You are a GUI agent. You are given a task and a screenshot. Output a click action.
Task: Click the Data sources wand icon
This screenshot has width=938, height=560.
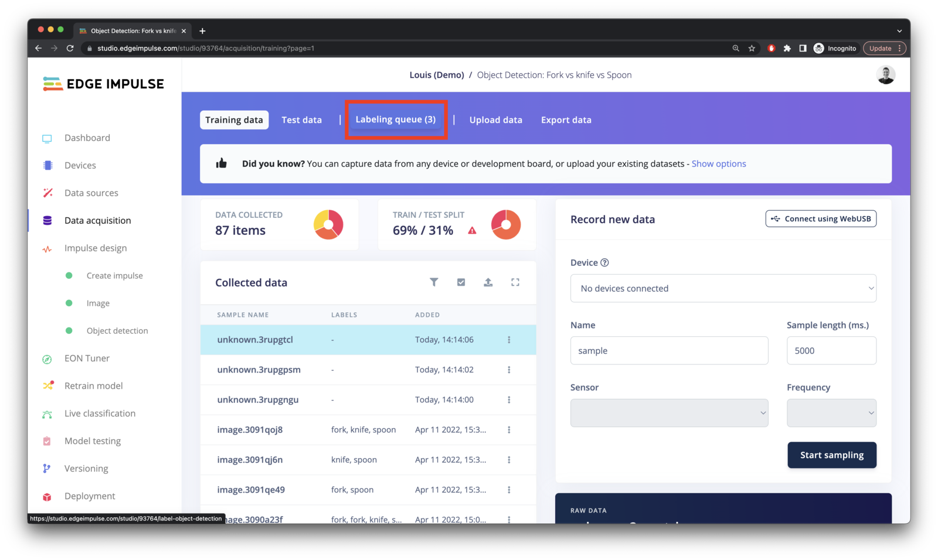pos(47,193)
